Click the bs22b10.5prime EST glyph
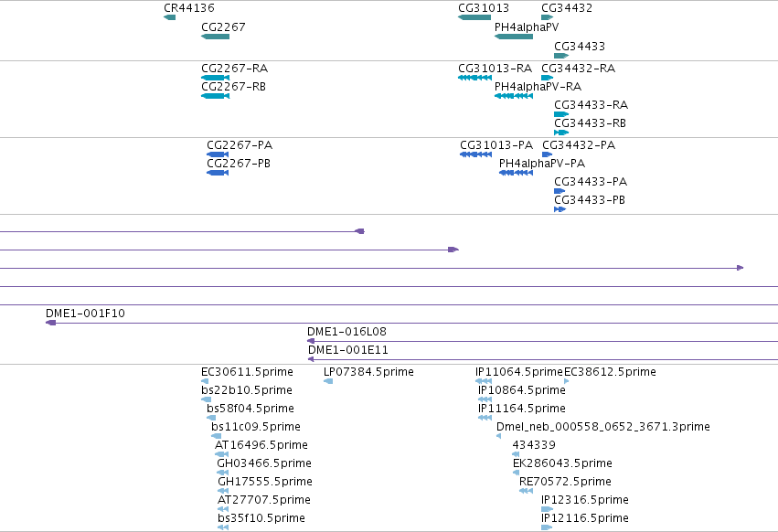778x532 pixels. [x=207, y=399]
